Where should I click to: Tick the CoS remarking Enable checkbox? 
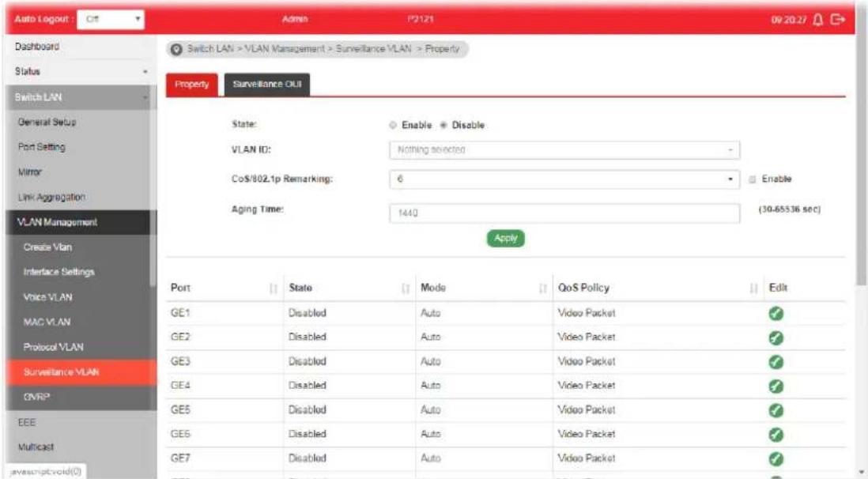point(753,179)
